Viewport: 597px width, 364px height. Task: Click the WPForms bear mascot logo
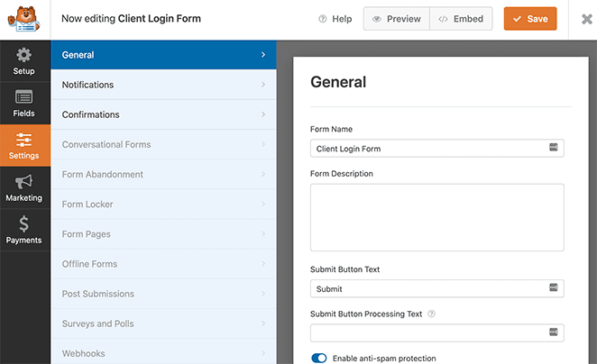[24, 19]
